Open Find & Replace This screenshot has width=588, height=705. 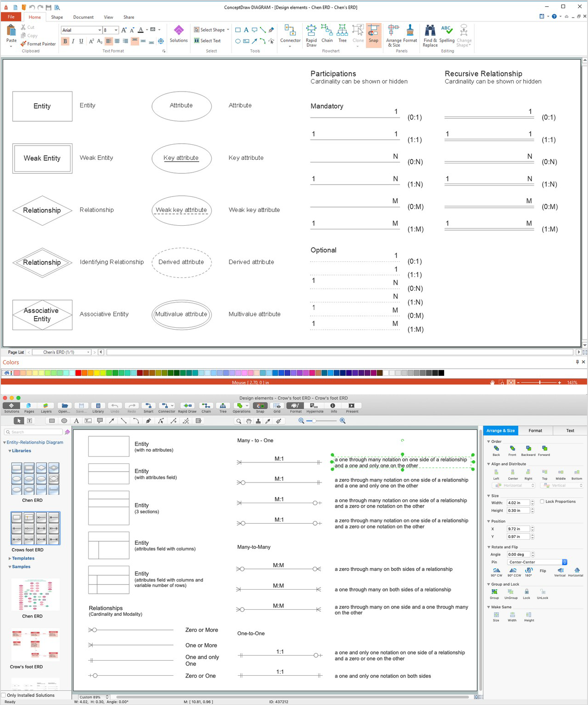coord(430,35)
